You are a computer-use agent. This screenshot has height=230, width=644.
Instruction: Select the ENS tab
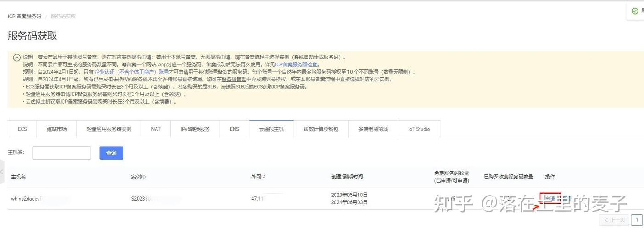235,129
